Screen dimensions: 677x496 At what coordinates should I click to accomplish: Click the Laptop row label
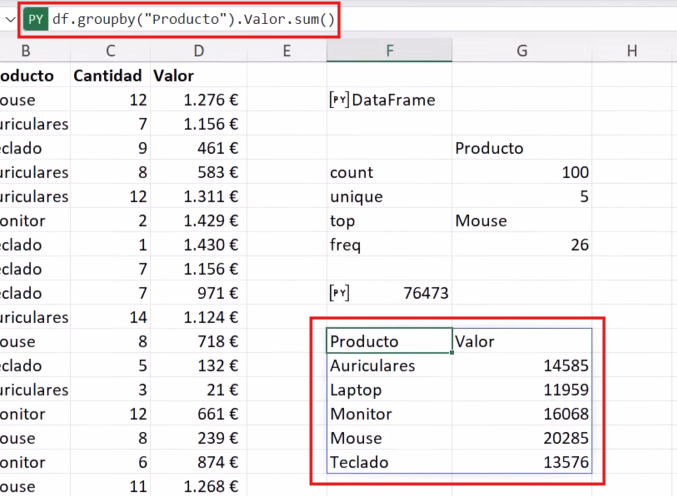(x=389, y=390)
